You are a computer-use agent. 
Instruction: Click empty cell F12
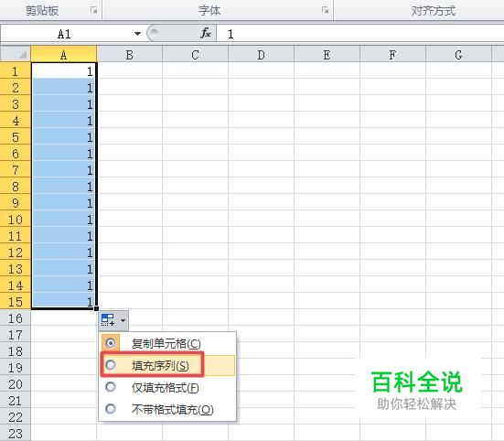pos(392,253)
